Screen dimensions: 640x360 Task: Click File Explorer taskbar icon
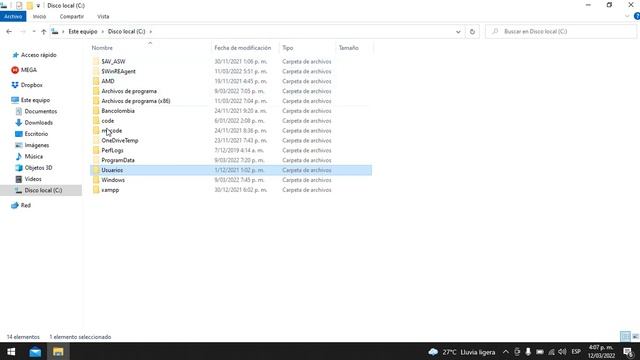(58, 352)
